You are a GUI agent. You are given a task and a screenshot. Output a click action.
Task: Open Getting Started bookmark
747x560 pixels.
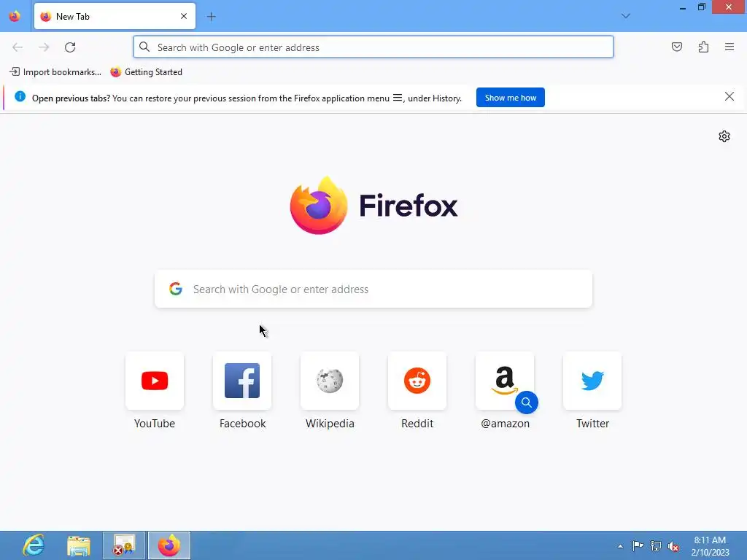pyautogui.click(x=146, y=72)
